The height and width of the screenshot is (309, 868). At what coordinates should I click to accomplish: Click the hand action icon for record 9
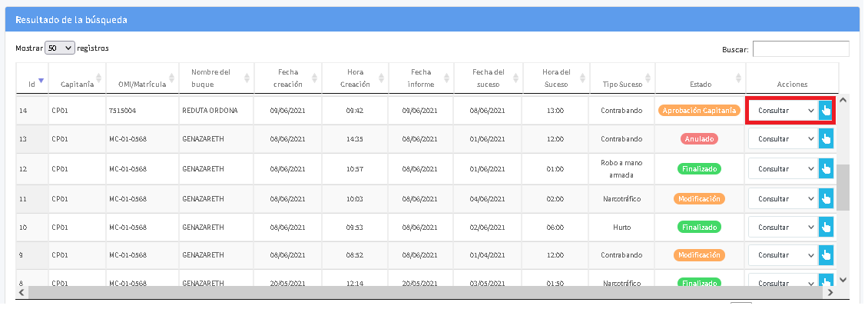click(827, 255)
